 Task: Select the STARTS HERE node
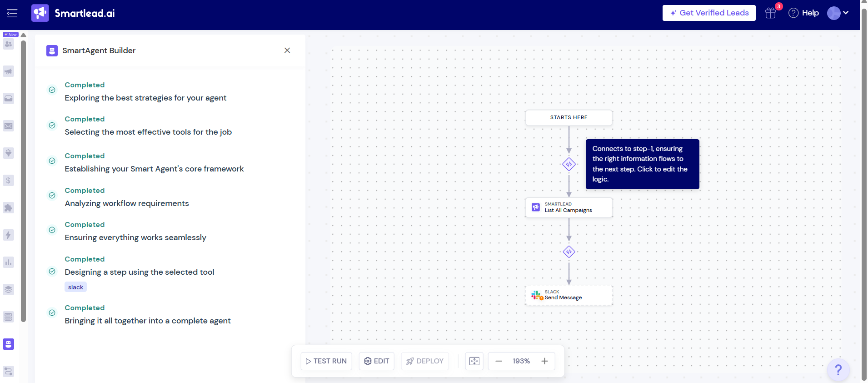569,117
